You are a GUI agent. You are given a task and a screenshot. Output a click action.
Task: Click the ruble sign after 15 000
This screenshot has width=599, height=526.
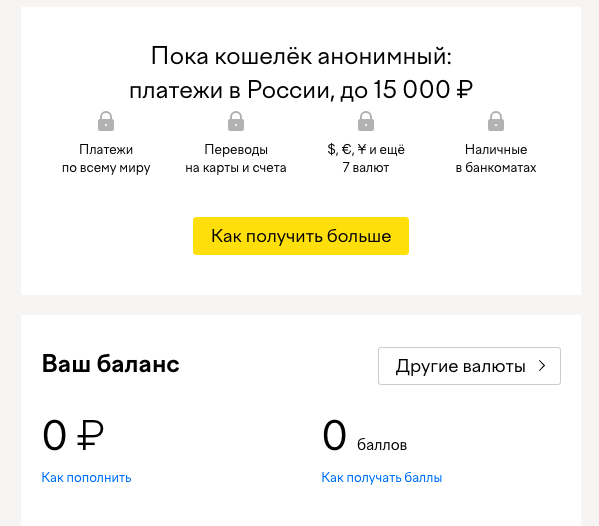point(465,90)
